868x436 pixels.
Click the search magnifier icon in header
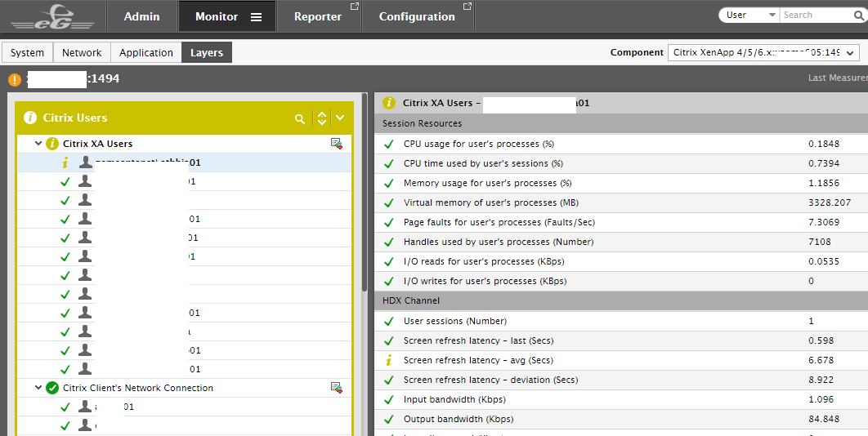pos(859,16)
